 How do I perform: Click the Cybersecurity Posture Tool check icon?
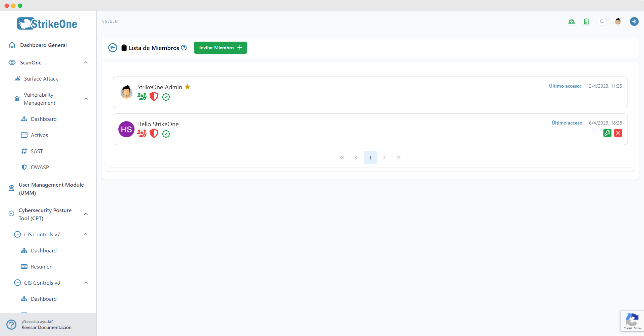pos(11,213)
